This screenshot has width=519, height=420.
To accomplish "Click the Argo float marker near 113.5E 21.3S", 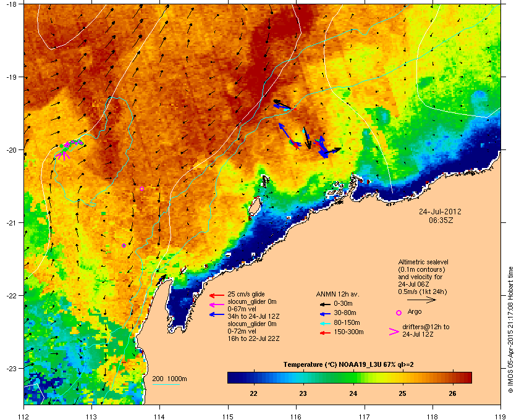I will point(124,245).
